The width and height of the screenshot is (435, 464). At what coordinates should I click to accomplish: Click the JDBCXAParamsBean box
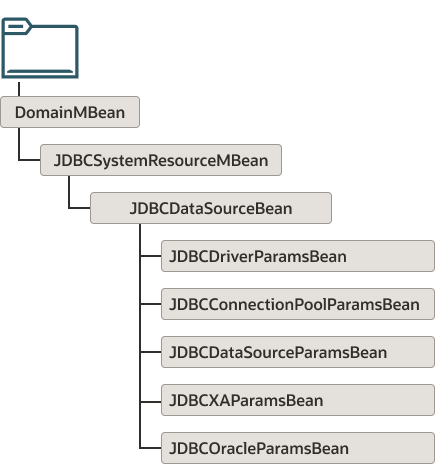(x=298, y=400)
